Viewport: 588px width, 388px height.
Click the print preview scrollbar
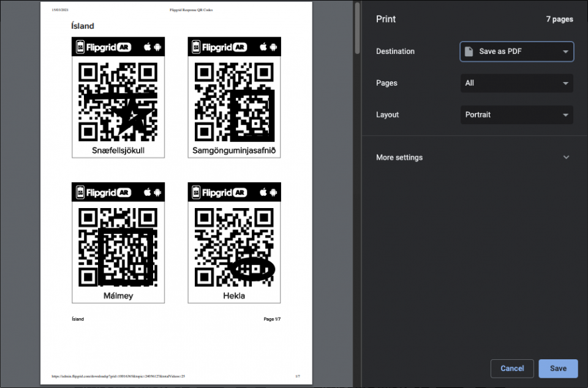(357, 28)
